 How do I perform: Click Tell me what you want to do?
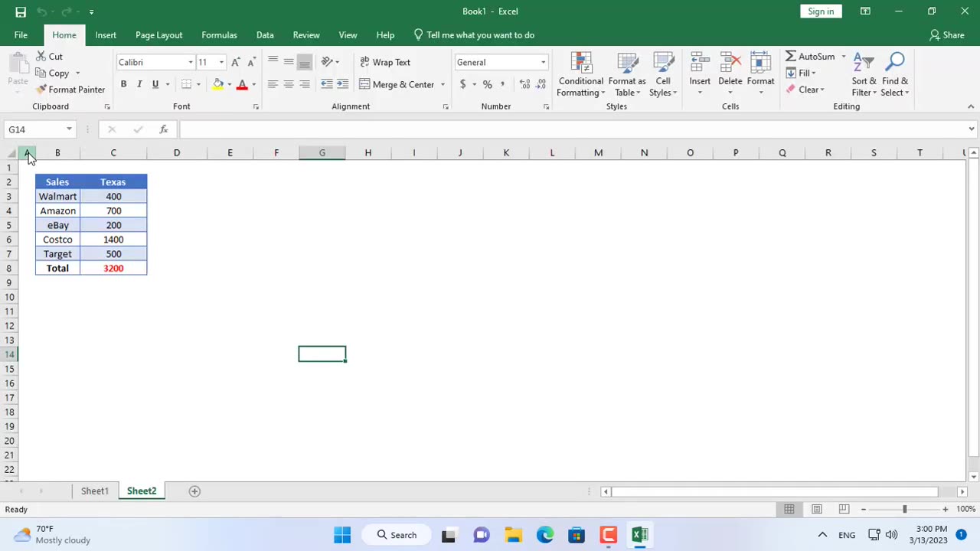(473, 35)
